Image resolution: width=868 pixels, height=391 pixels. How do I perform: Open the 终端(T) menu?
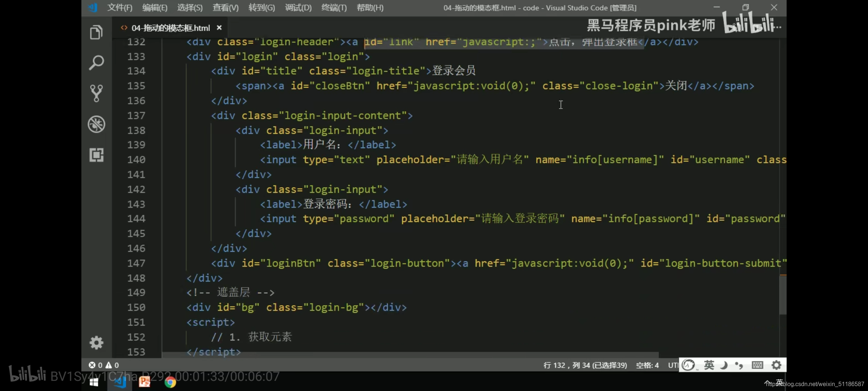[334, 8]
